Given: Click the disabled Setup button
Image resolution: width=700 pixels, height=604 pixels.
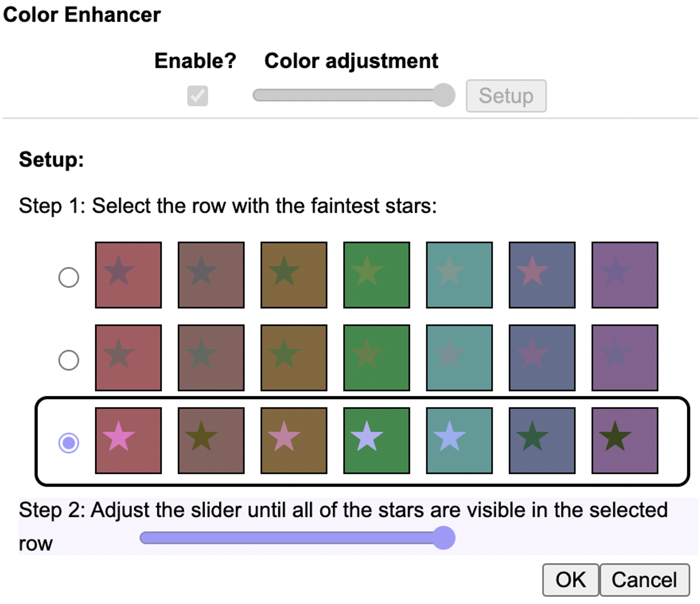Looking at the screenshot, I should (x=506, y=96).
